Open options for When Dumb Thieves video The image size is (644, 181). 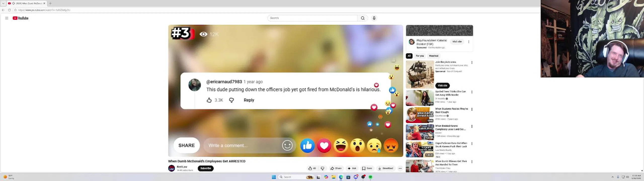[x=472, y=162]
